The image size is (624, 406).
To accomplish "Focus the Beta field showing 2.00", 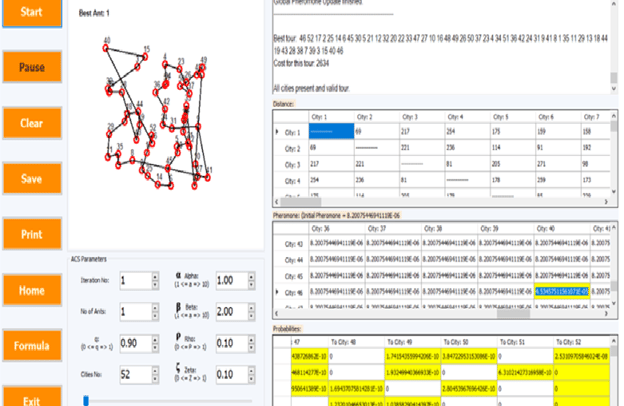I will 232,312.
